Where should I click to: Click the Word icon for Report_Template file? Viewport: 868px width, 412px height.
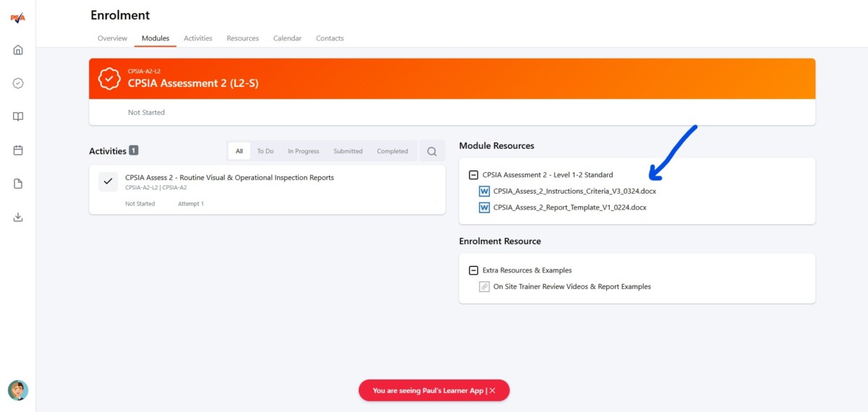point(485,207)
